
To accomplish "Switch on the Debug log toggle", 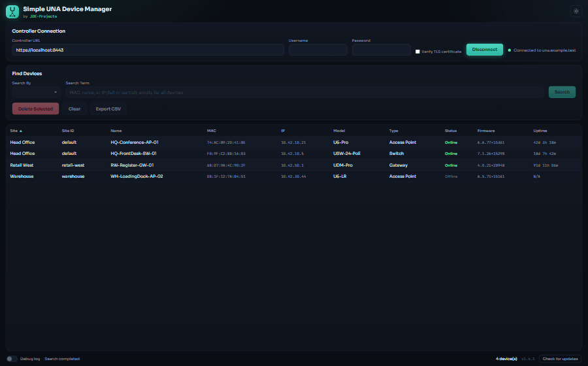I will point(12,359).
